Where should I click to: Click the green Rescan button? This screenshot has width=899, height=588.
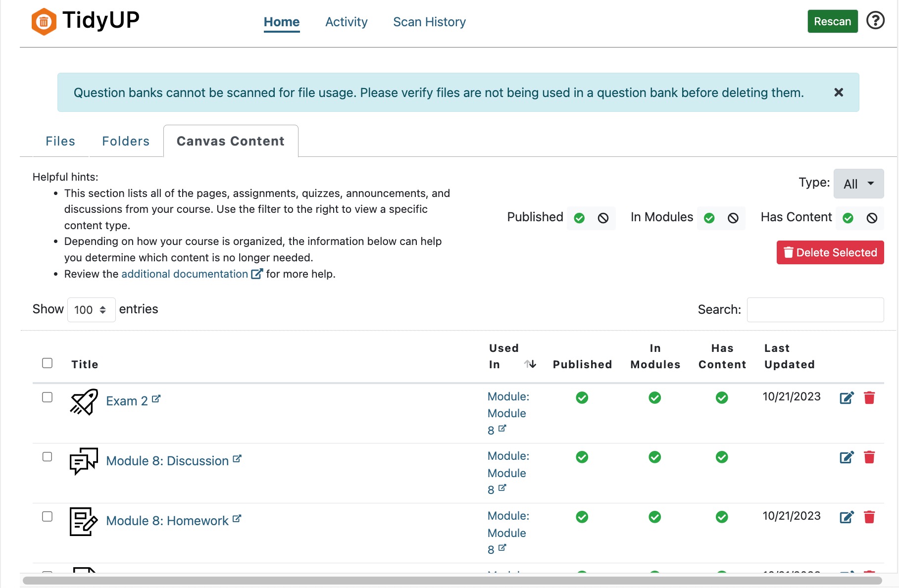pos(833,21)
